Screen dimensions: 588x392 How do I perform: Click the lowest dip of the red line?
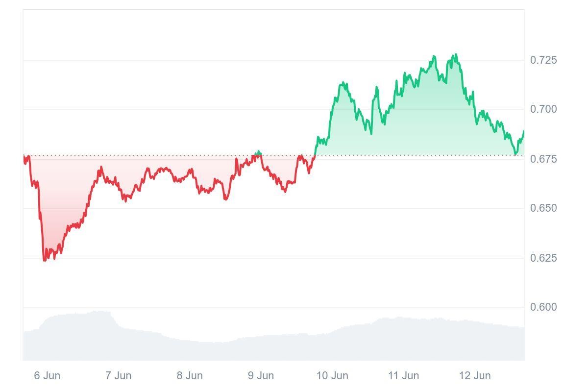coord(45,260)
